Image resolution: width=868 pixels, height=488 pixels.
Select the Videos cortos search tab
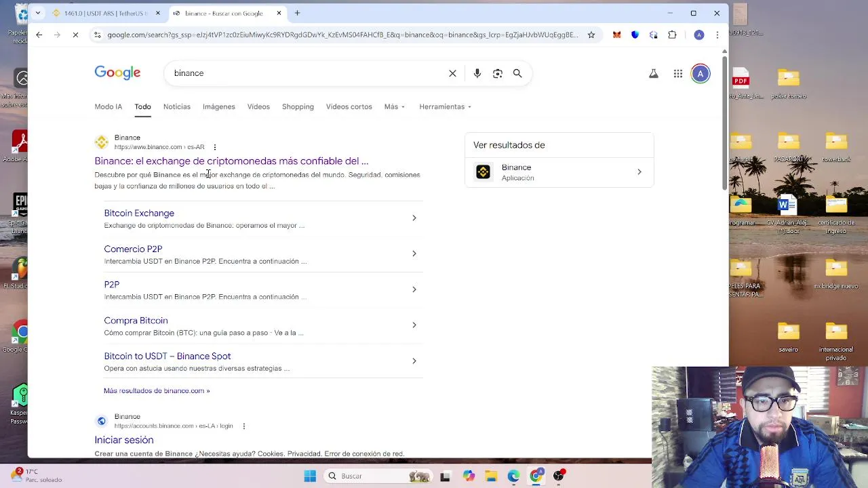(x=349, y=106)
